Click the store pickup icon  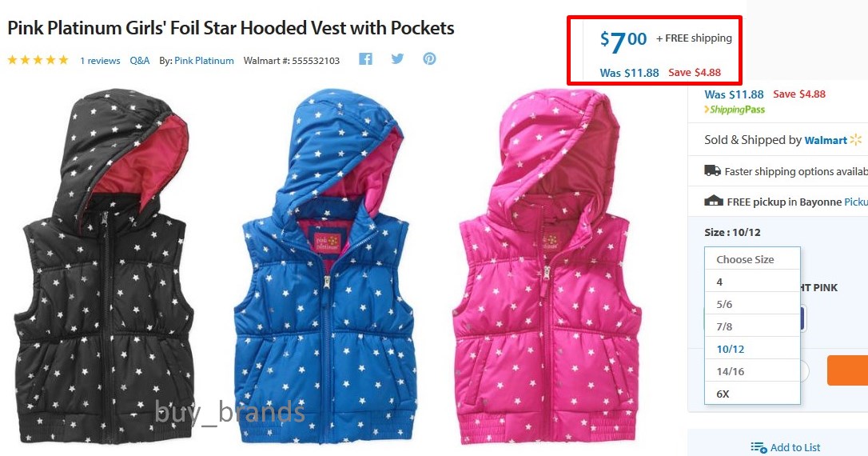point(714,201)
